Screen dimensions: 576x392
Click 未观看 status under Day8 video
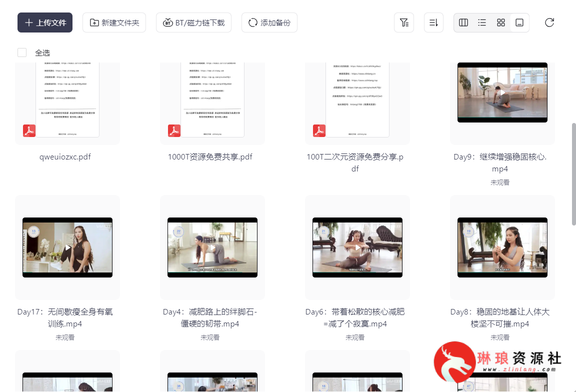500,337
